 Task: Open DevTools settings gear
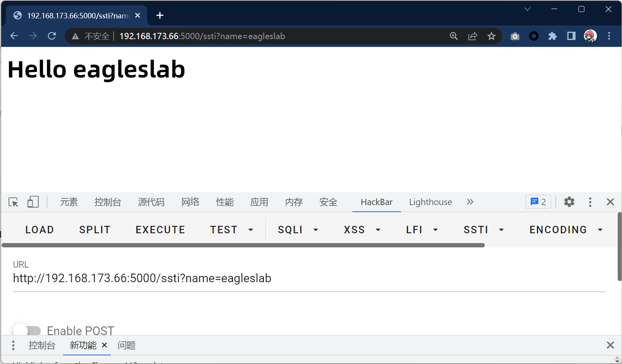[x=569, y=202]
